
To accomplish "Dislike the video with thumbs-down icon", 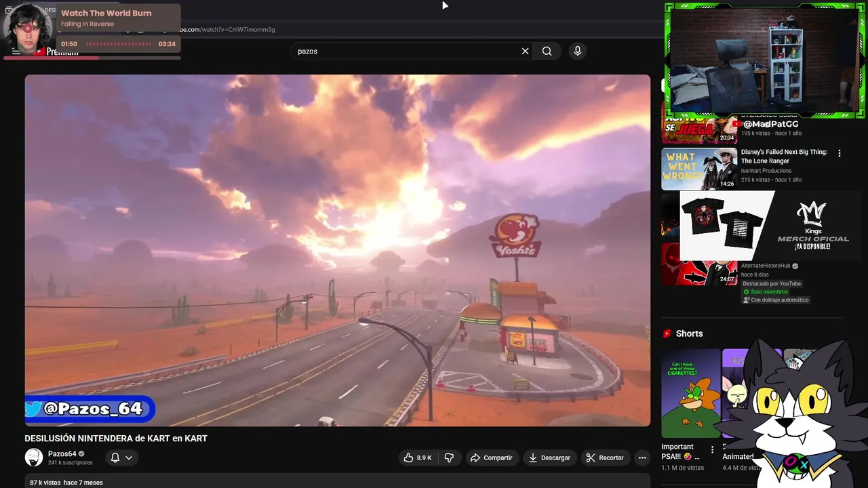I will 449,457.
